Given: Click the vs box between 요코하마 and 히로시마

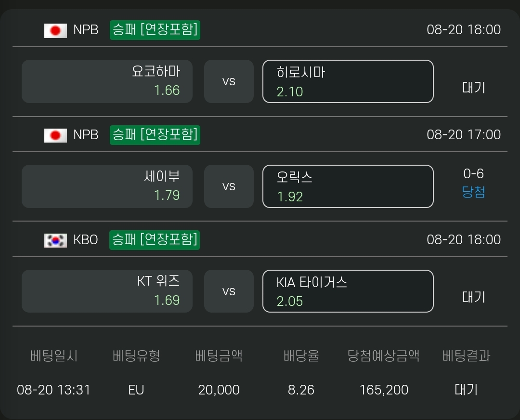Looking at the screenshot, I should (x=229, y=81).
